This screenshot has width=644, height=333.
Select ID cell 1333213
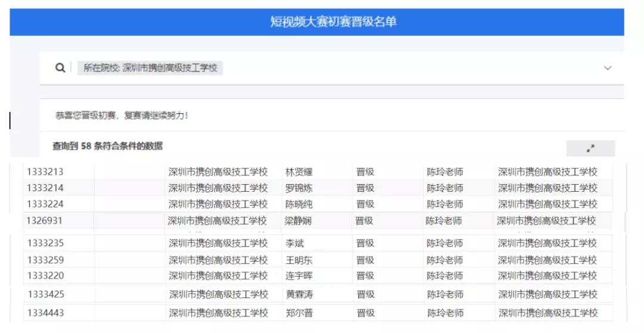tap(45, 172)
